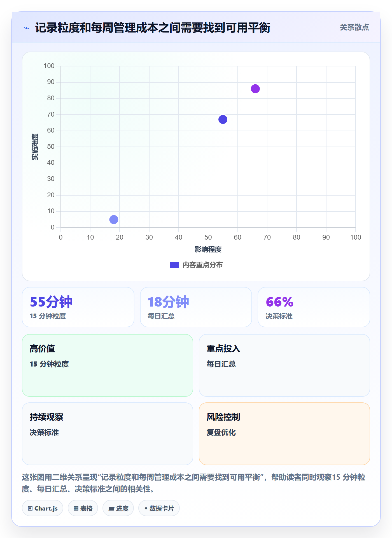Click the diamond icon in the 数据卡片 chip
This screenshot has height=538, width=392.
(146, 508)
